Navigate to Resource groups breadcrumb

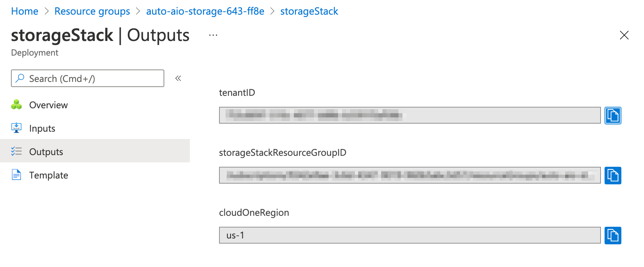[92, 11]
